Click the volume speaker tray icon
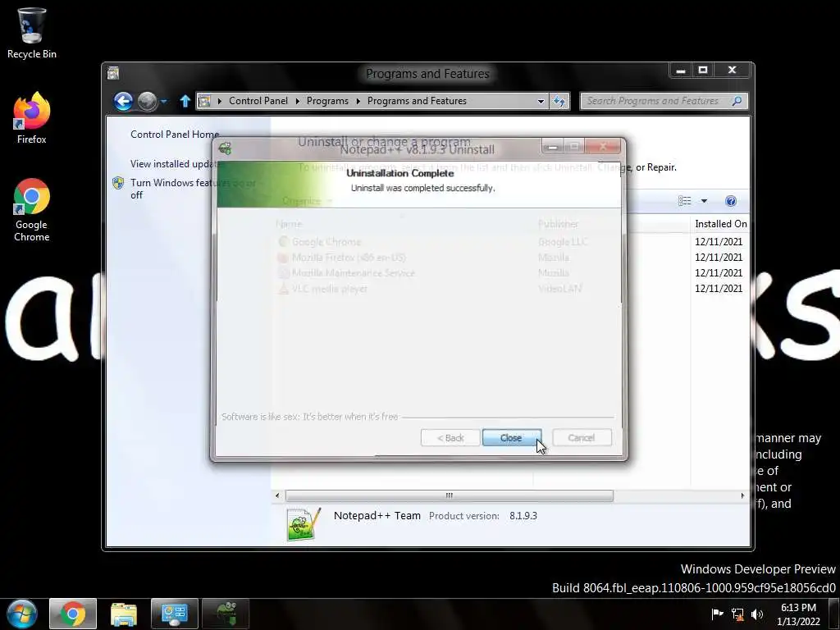 tap(757, 614)
